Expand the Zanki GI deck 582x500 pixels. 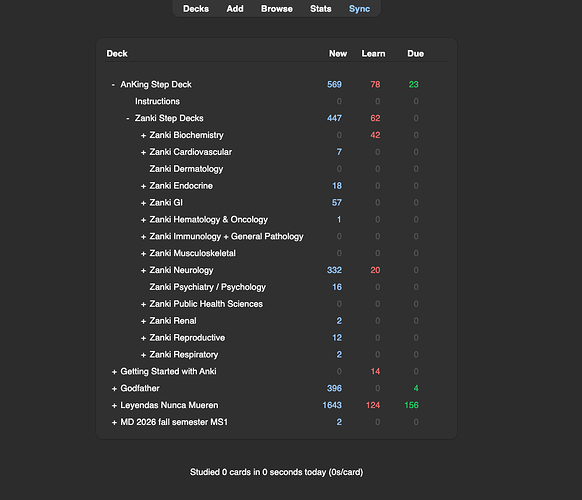[x=143, y=203]
